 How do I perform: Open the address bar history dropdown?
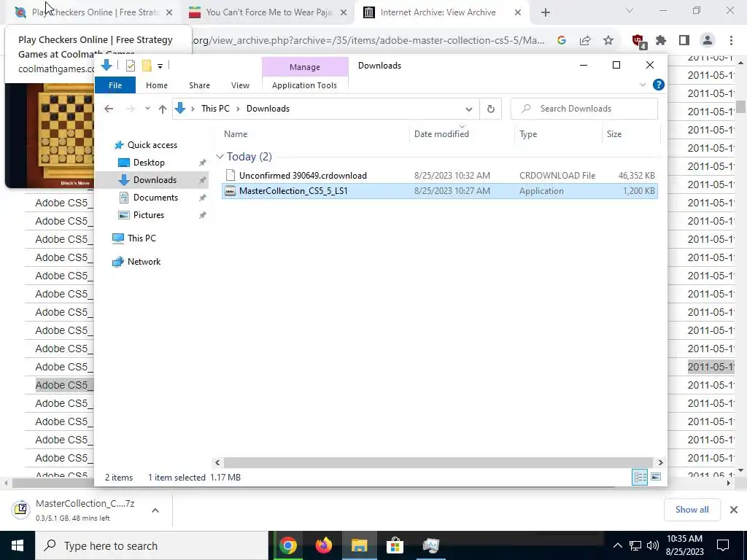pos(469,109)
